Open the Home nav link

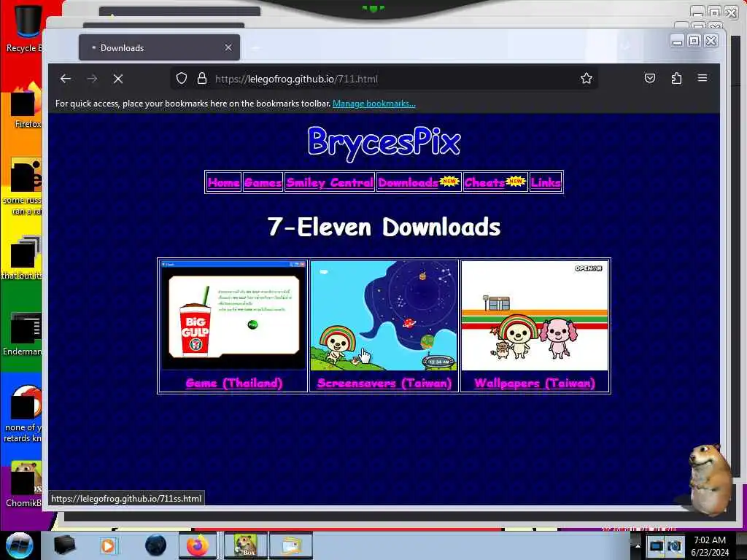pos(223,182)
